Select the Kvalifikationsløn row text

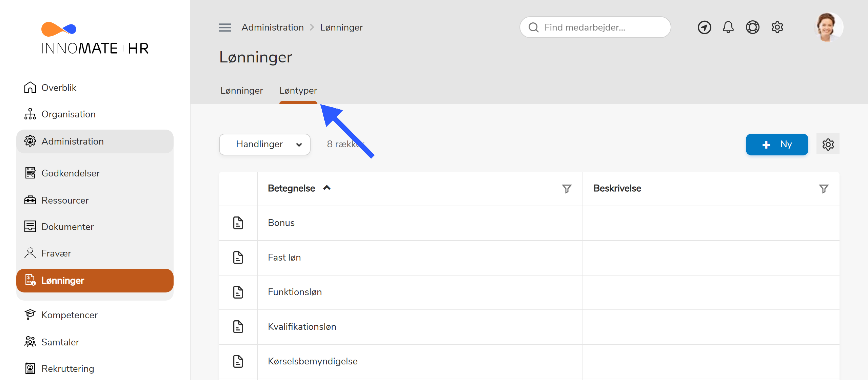tap(302, 327)
